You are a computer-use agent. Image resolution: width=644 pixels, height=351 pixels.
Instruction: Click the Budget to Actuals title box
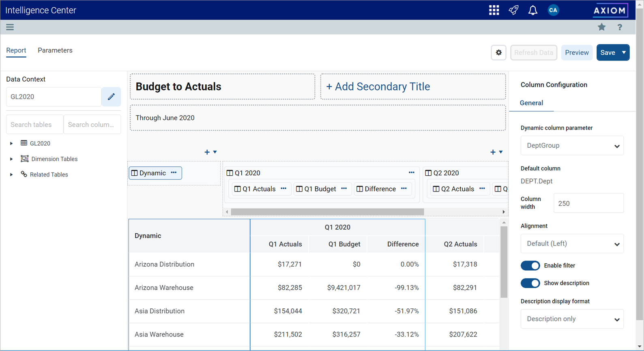(223, 86)
